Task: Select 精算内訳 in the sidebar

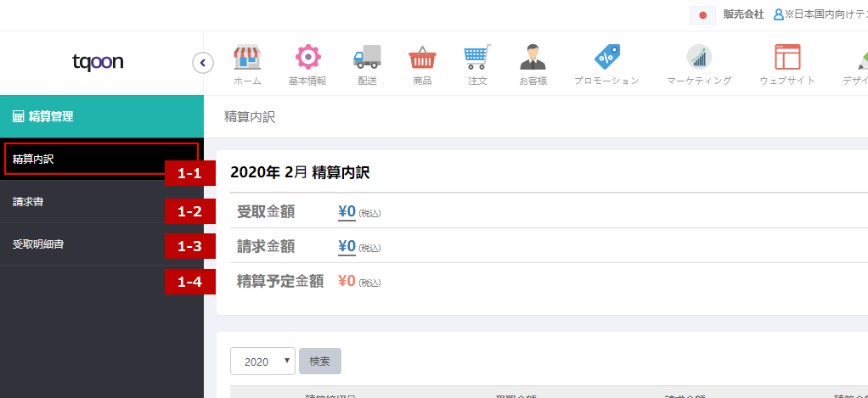Action: coord(101,160)
